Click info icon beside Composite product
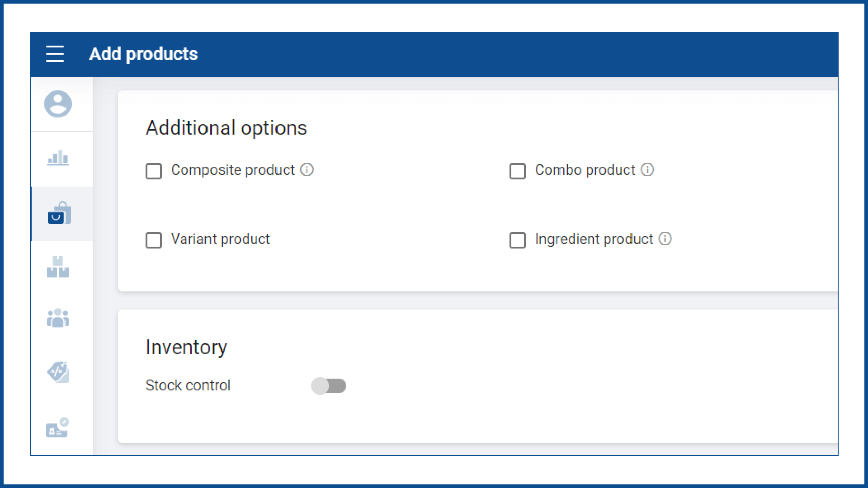Viewport: 868px width, 488px height. click(307, 170)
